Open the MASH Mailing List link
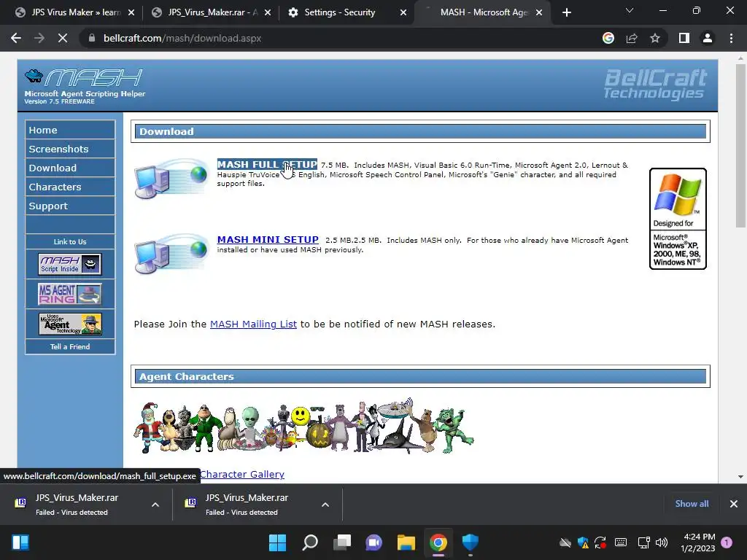 click(253, 324)
